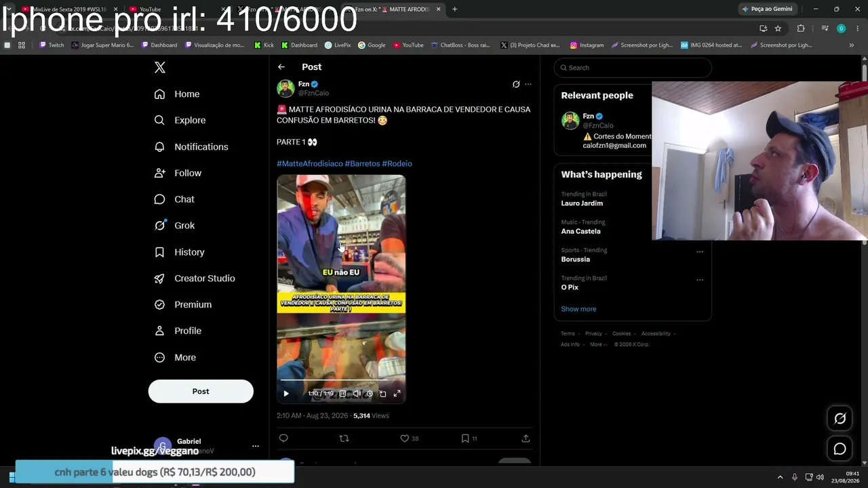Open the Twitch bookmark
868x488 pixels.
coord(52,45)
